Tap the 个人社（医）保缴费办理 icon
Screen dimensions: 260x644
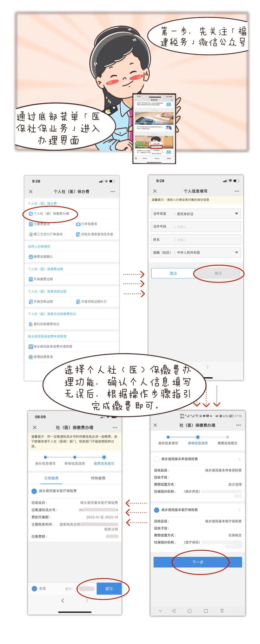pyautogui.click(x=31, y=214)
